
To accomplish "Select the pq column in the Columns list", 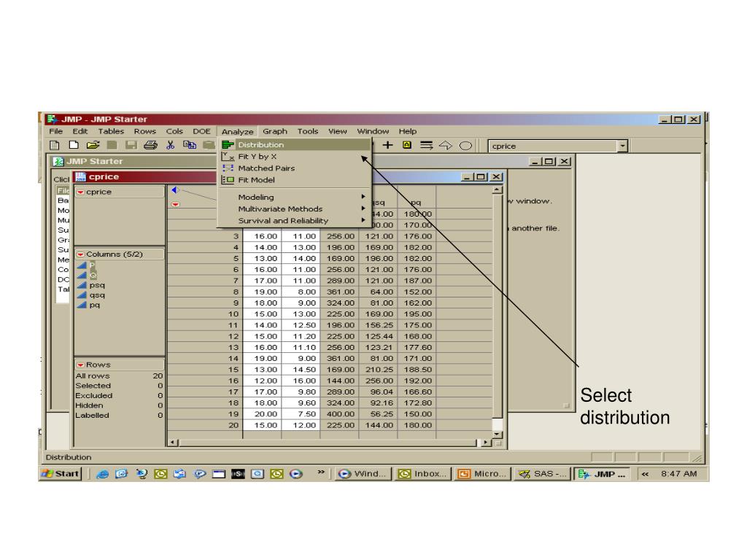I will click(94, 306).
